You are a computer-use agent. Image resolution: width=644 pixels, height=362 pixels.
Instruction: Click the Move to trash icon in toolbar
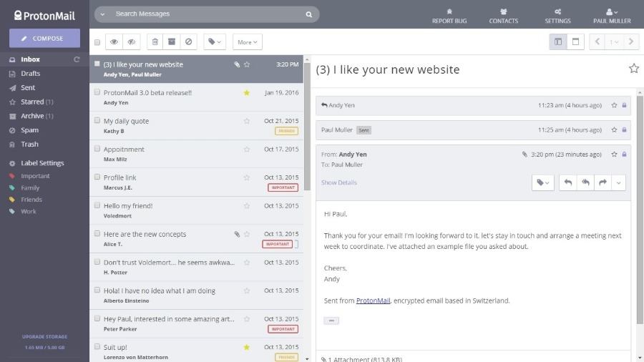[155, 42]
